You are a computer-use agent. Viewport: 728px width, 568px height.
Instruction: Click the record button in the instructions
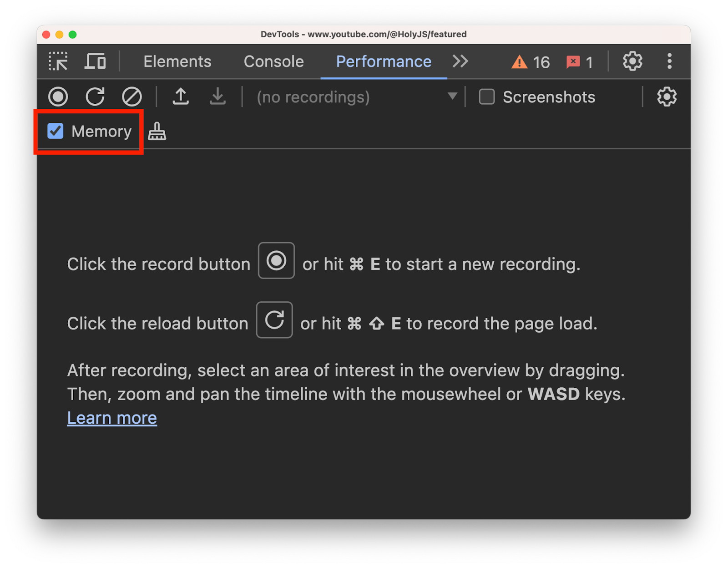(276, 261)
